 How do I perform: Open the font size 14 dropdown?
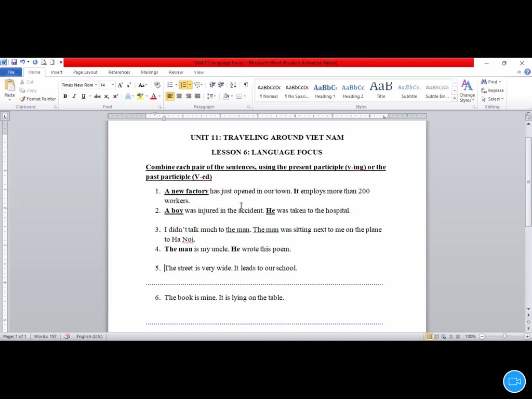click(x=113, y=85)
